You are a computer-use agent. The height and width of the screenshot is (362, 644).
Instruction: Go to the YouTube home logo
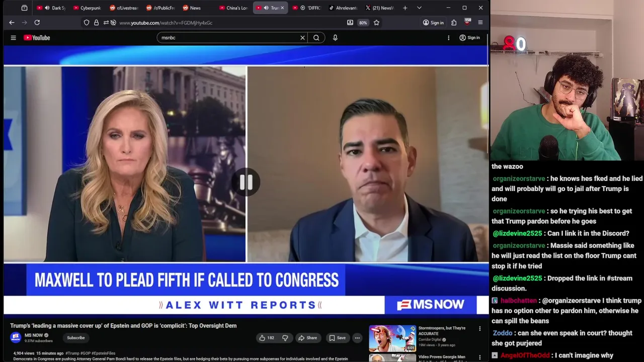(37, 38)
